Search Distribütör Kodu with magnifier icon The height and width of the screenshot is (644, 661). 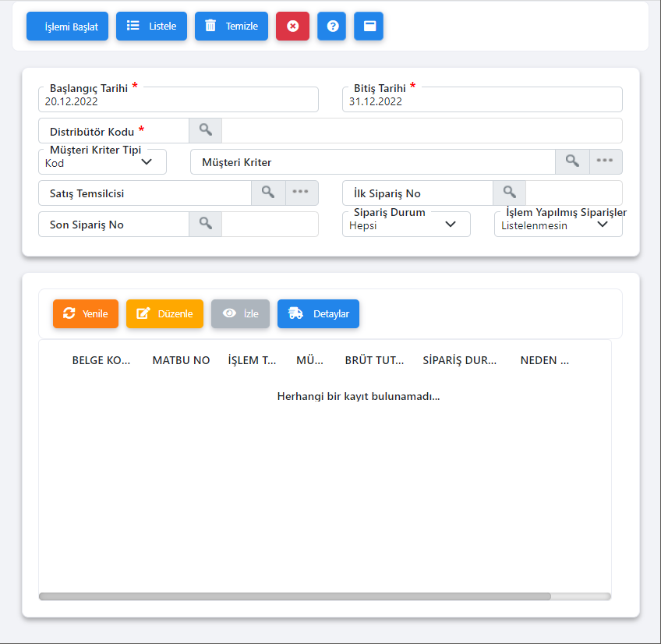(x=205, y=130)
